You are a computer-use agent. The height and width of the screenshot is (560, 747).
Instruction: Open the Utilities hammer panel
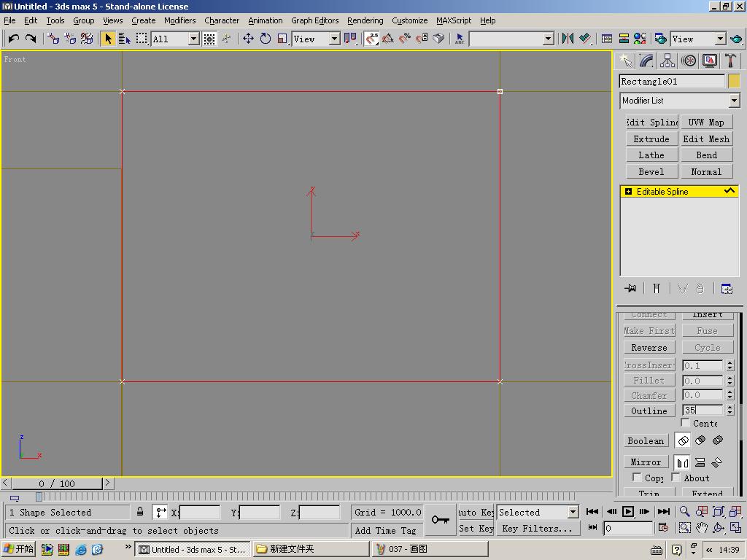730,61
